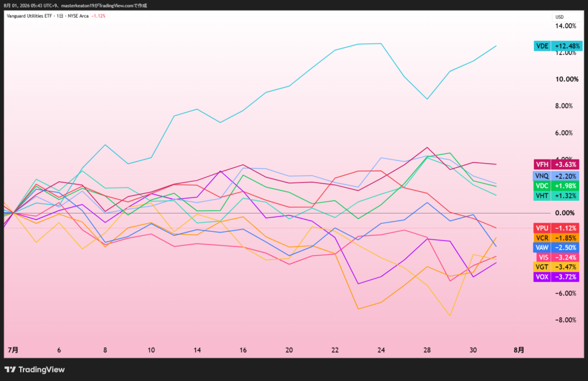
Task: Click the 0.00% axis value
Action: coord(565,213)
